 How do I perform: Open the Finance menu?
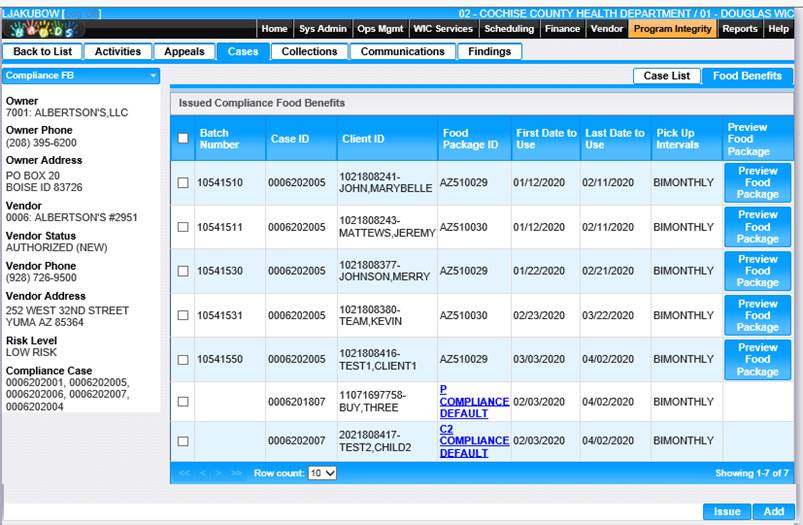pyautogui.click(x=562, y=29)
